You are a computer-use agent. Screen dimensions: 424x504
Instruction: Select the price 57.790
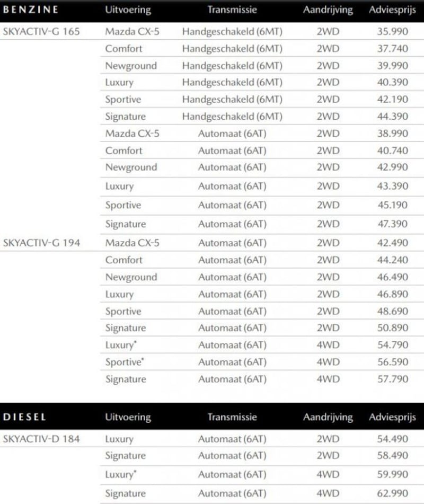point(393,379)
